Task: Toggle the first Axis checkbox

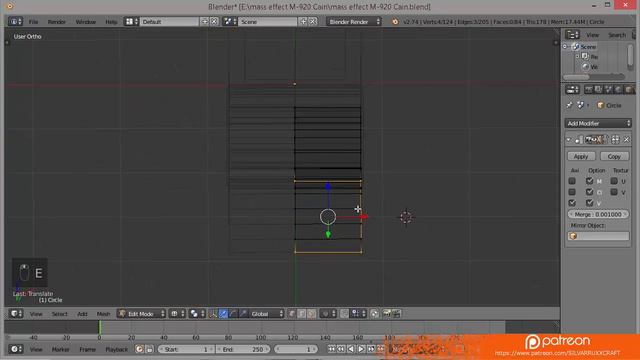Action: [572, 181]
